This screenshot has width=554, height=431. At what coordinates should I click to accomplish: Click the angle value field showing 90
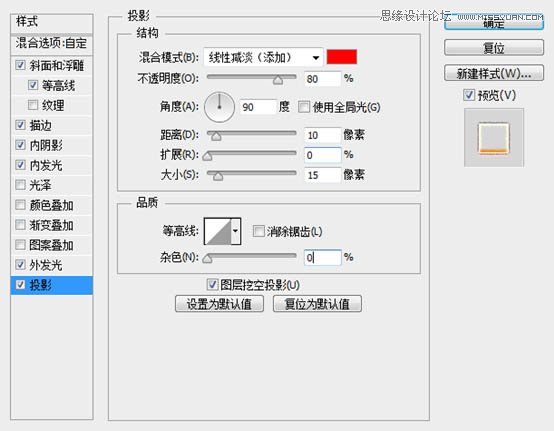click(x=258, y=107)
